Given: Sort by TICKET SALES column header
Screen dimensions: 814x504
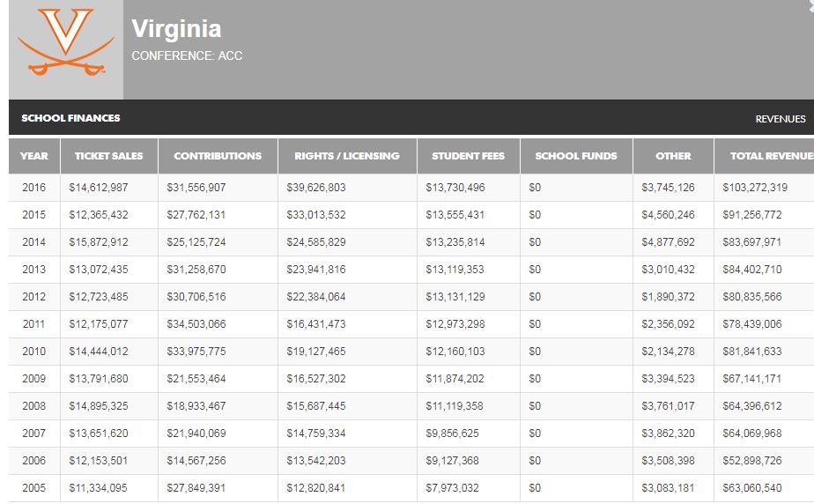Looking at the screenshot, I should pyautogui.click(x=109, y=156).
